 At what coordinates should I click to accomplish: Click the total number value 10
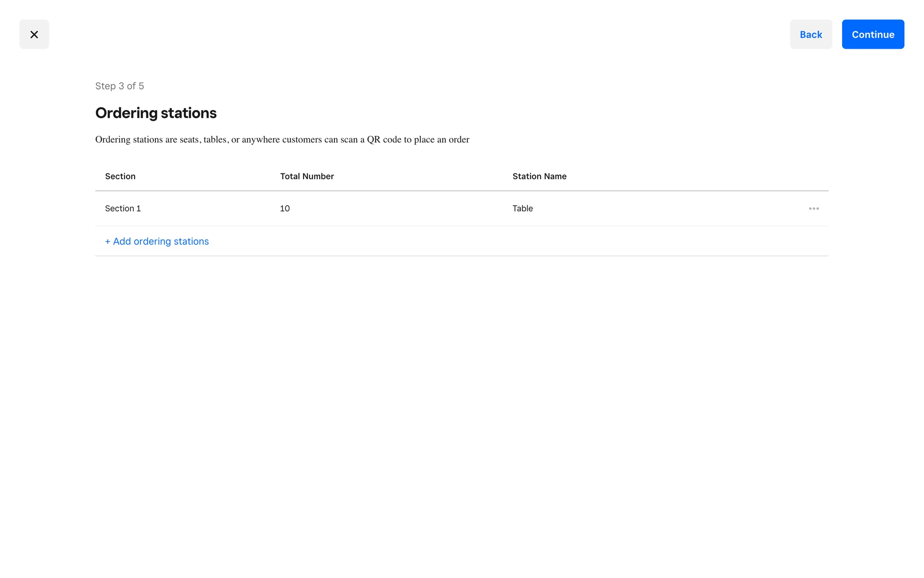[285, 209]
